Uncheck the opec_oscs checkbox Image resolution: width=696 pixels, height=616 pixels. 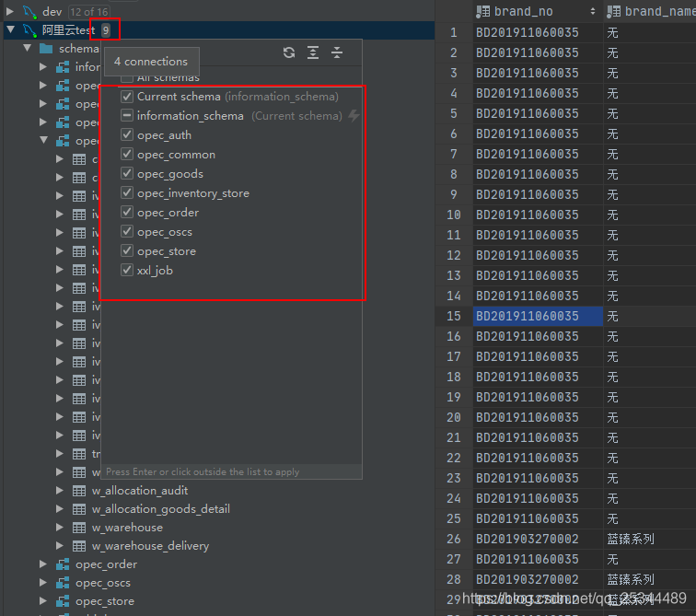coord(127,232)
